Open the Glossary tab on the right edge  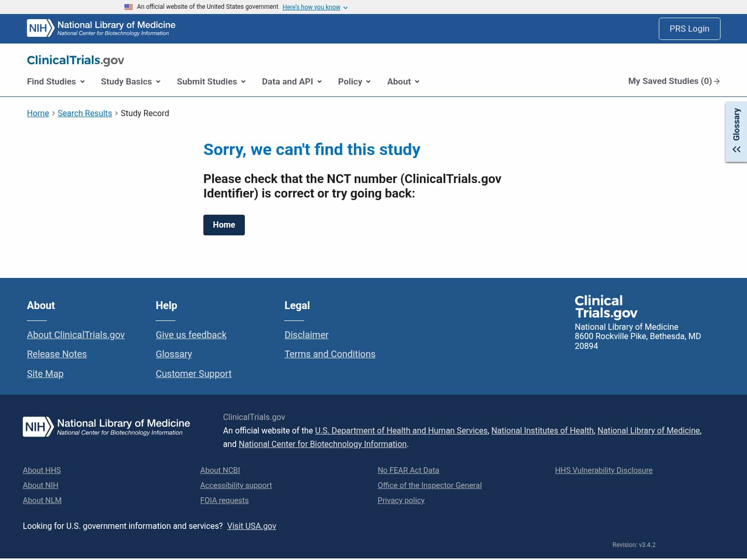[x=736, y=124]
